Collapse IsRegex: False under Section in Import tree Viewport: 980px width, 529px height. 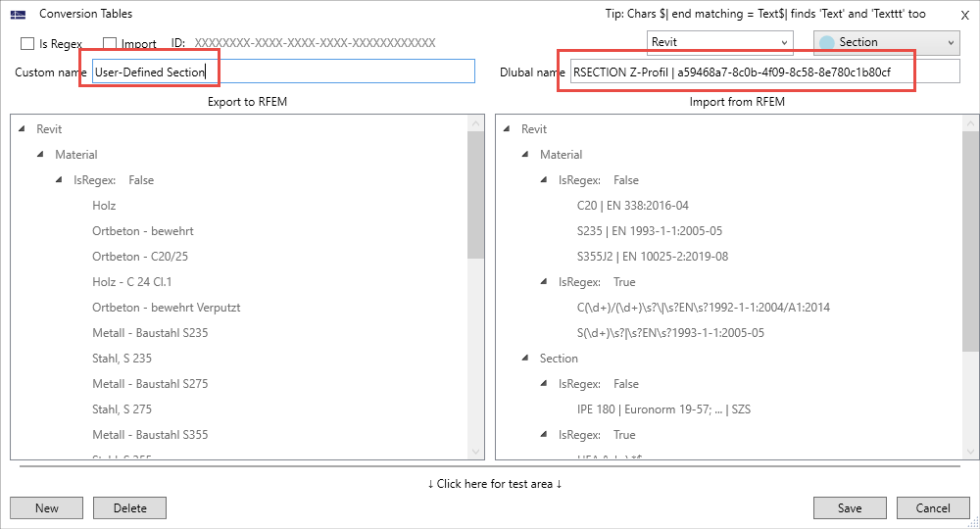pyautogui.click(x=544, y=383)
